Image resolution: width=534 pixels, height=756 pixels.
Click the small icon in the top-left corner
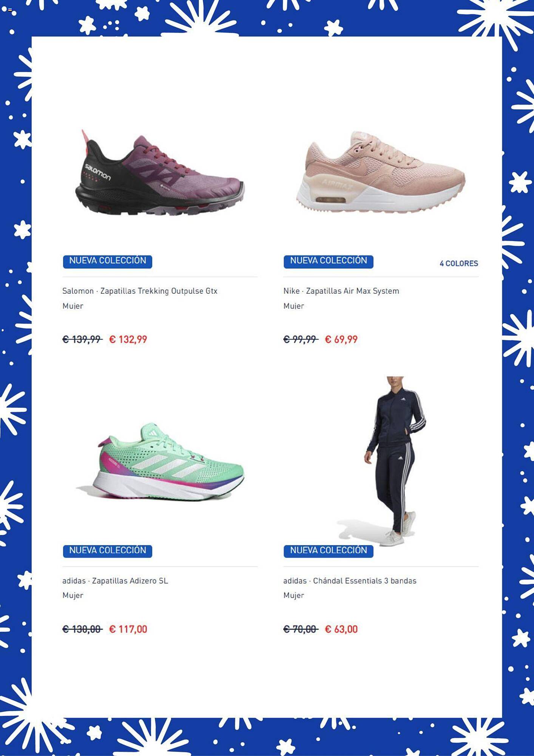(10, 10)
